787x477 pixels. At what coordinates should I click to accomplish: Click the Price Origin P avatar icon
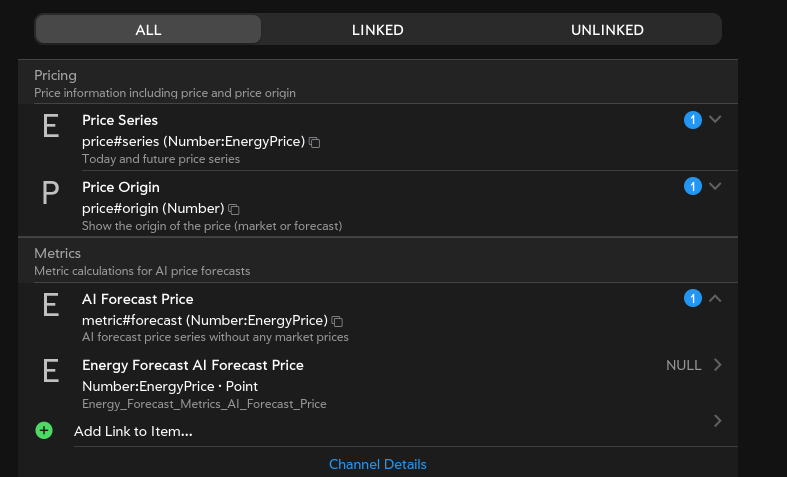click(50, 193)
